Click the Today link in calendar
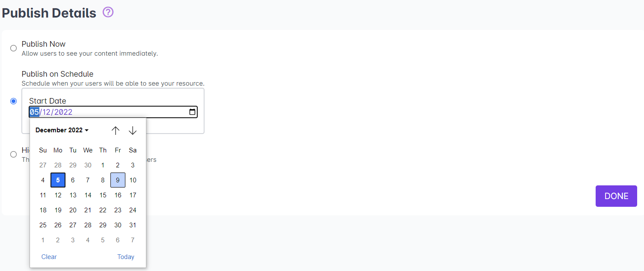Screen dimensions: 644x271 [126, 257]
